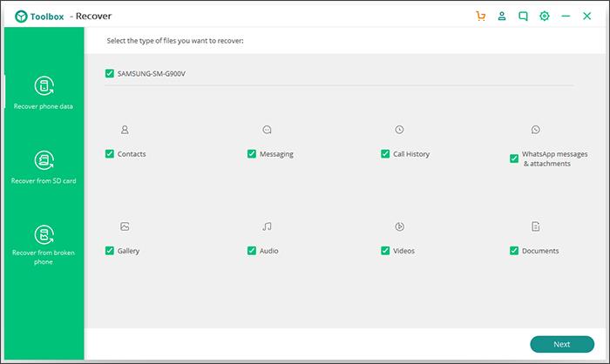Click the Messaging label text
The width and height of the screenshot is (610, 364).
tap(276, 154)
